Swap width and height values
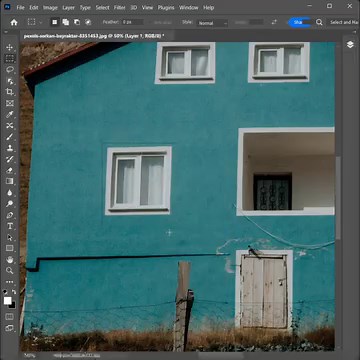This screenshot has height=360, width=360. (274, 22)
